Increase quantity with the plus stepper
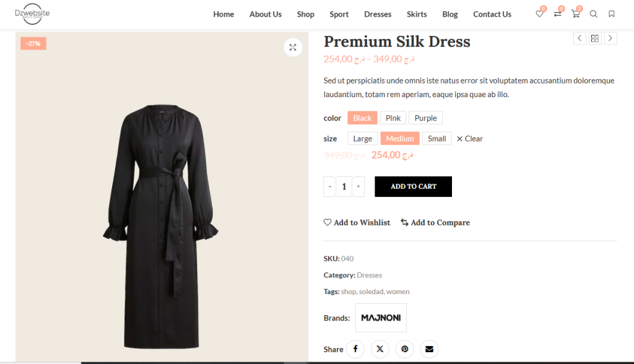 (358, 186)
